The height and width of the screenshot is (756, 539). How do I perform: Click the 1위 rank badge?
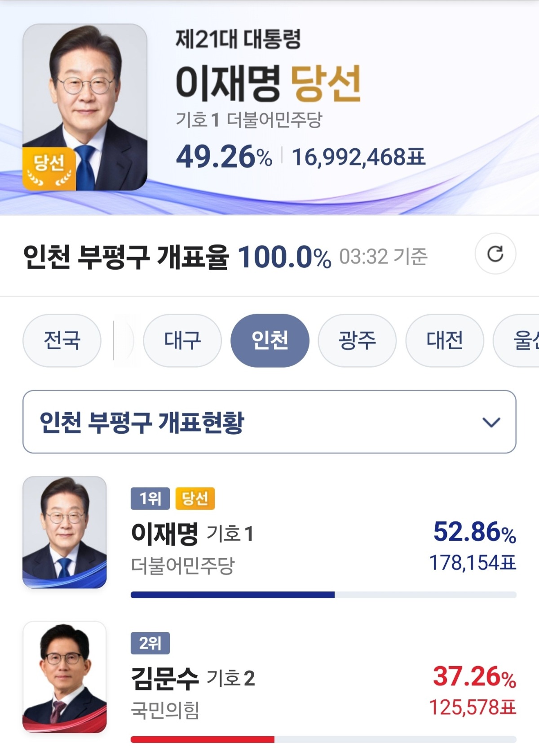coord(150,498)
